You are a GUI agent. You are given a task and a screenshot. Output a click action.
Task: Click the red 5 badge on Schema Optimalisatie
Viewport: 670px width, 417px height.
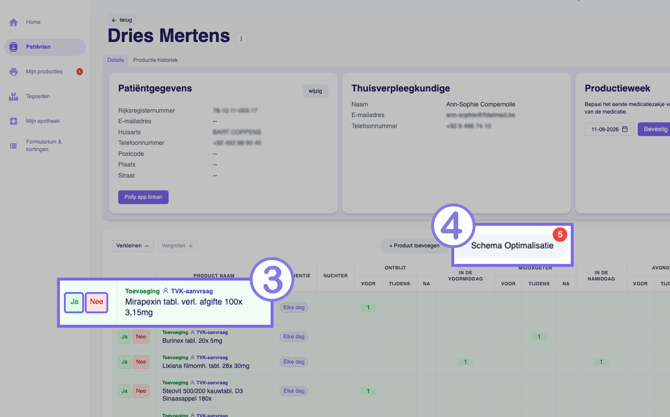point(560,234)
